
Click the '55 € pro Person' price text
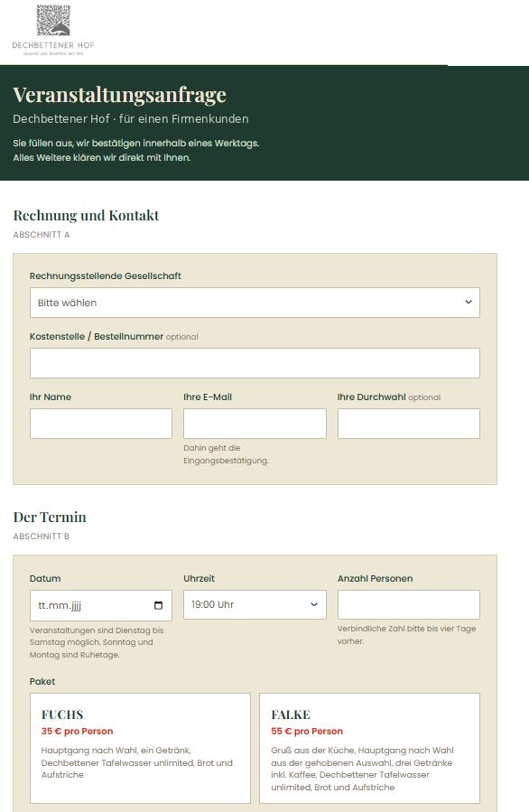pyautogui.click(x=307, y=732)
